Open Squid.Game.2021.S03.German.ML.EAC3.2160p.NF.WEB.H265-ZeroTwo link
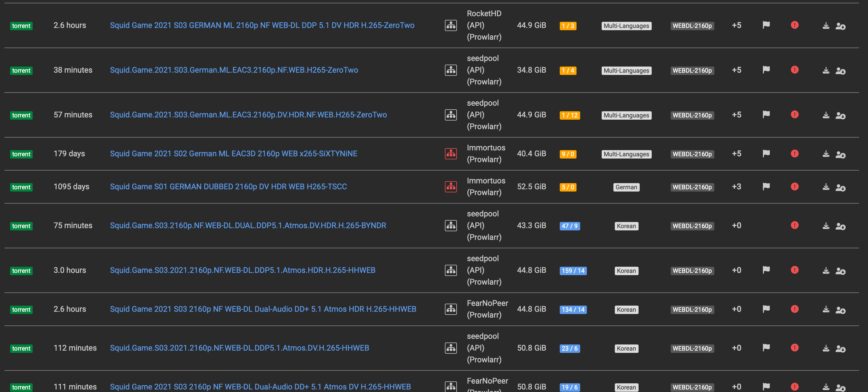Screen dimensions: 868x392 pyautogui.click(x=234, y=70)
